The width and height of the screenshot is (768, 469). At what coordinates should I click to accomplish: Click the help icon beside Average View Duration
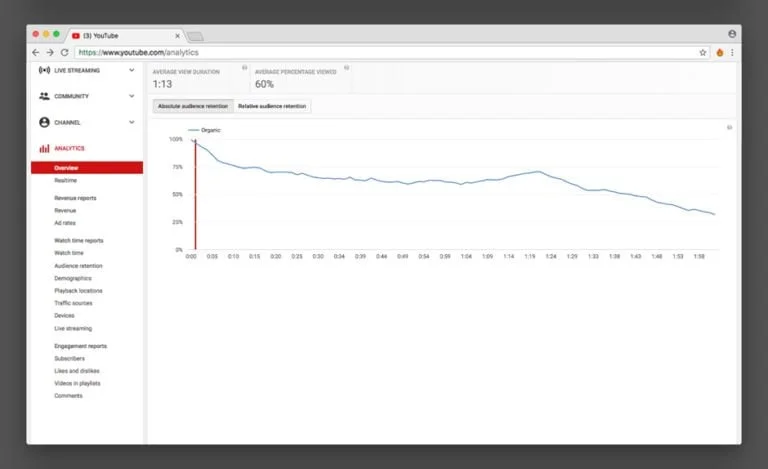pos(245,68)
